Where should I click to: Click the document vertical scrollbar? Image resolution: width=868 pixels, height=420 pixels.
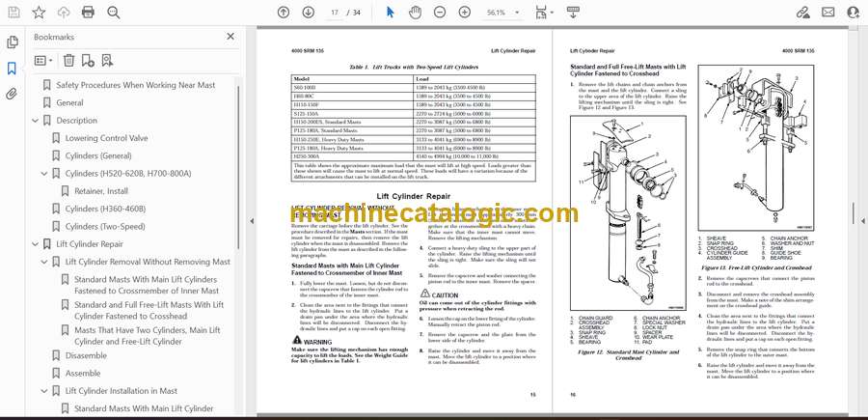tap(853, 214)
